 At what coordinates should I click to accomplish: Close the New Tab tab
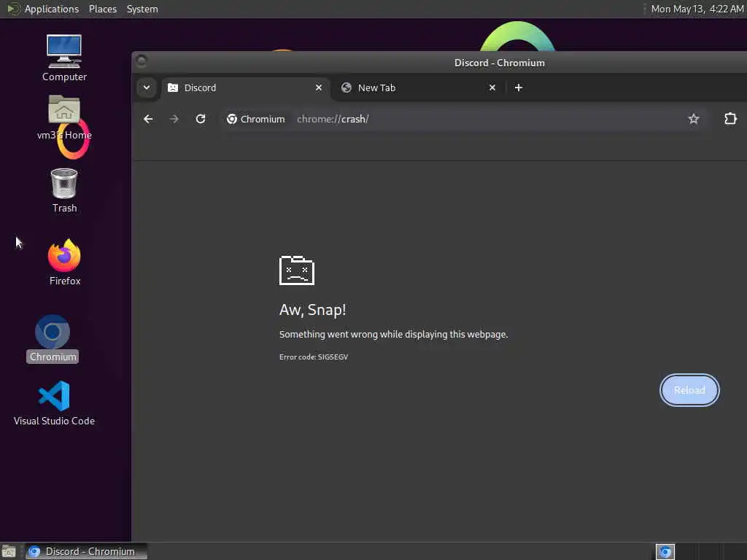[492, 87]
